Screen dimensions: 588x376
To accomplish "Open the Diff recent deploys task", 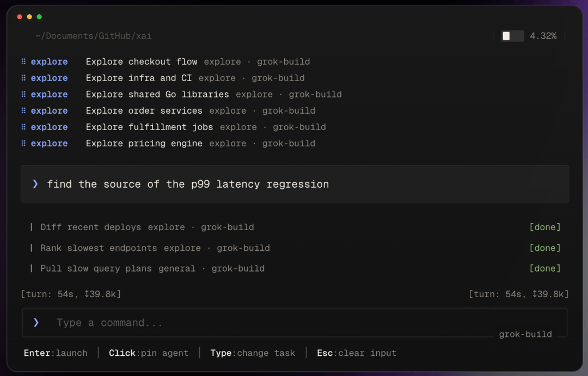I will click(x=295, y=227).
